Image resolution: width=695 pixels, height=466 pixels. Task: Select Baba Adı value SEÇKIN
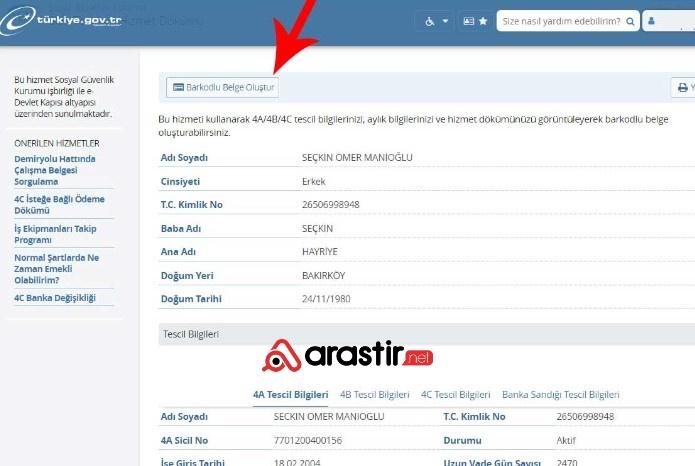[317, 228]
